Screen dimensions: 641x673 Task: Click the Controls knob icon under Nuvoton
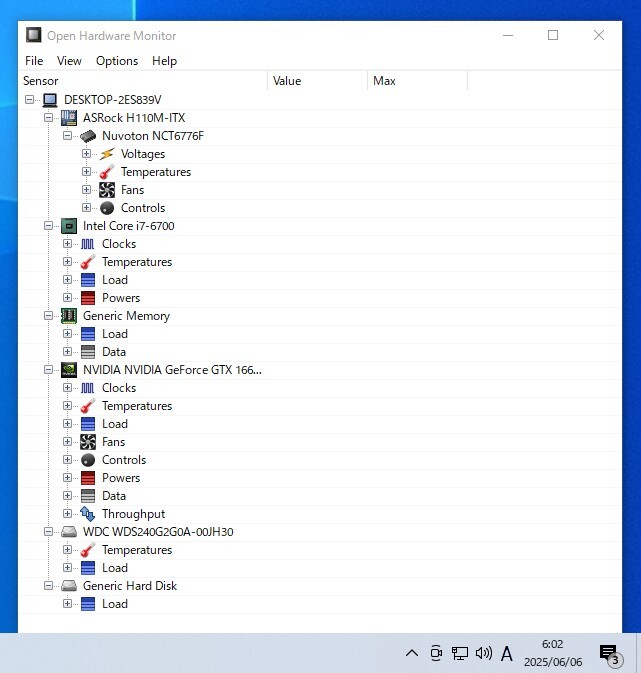(107, 208)
